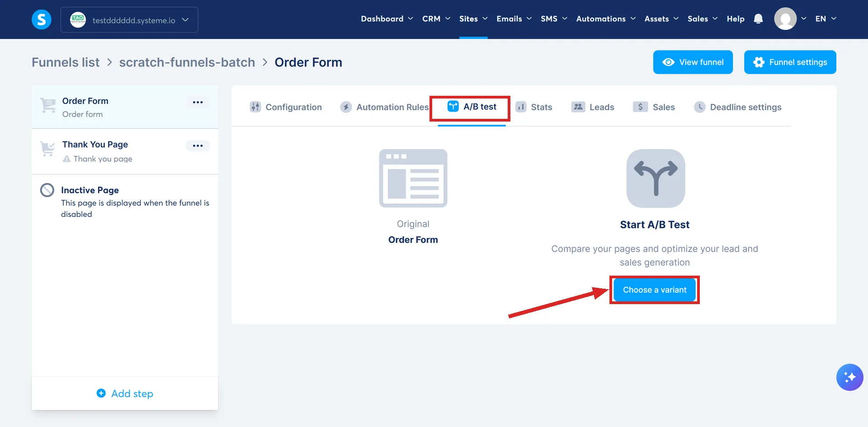Open Order Form step options menu
This screenshot has height=427, width=868.
[198, 102]
